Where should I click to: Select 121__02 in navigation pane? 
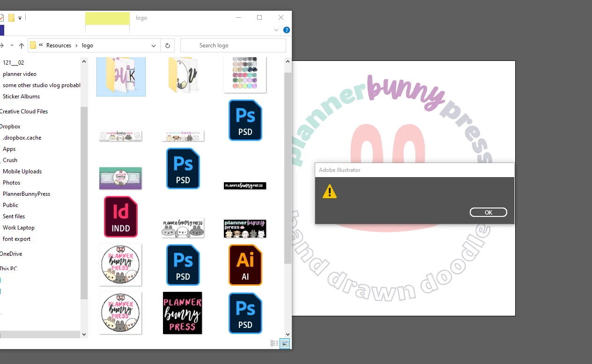point(13,62)
